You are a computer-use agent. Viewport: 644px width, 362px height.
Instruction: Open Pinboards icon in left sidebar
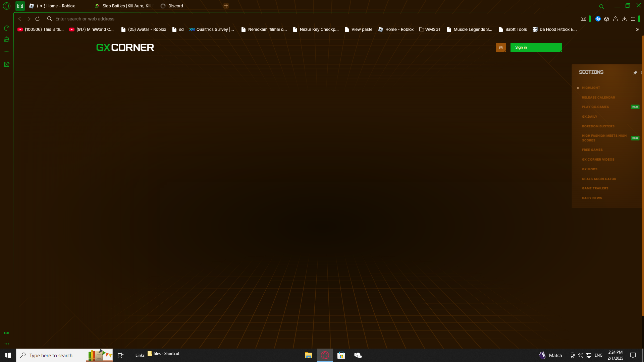tap(6, 64)
